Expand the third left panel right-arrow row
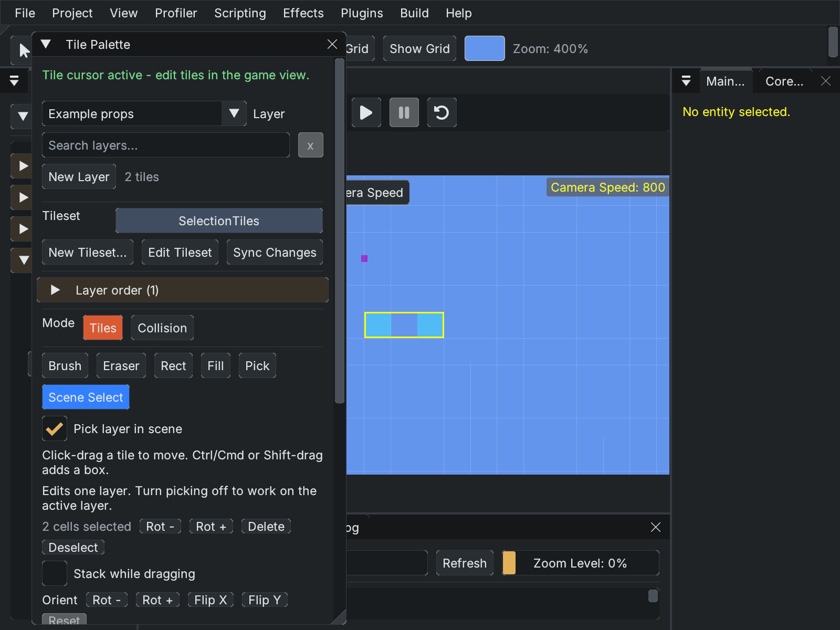This screenshot has height=630, width=840. pyautogui.click(x=23, y=229)
